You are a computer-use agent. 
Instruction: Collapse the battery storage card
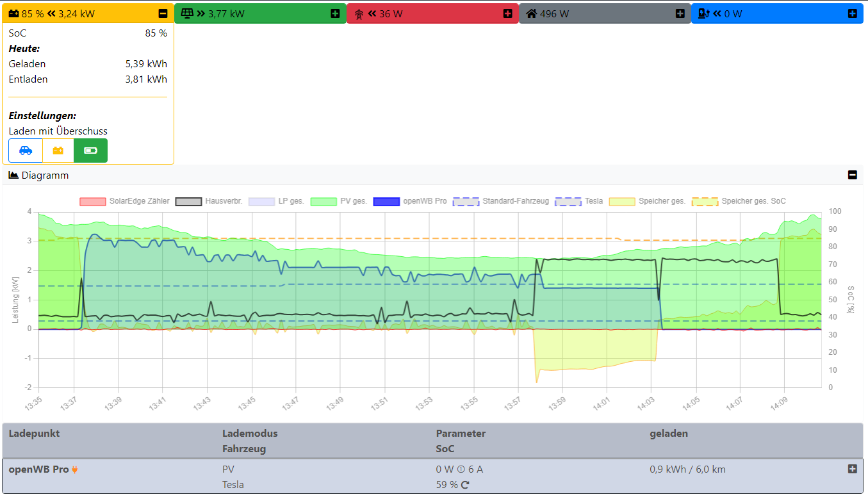163,13
